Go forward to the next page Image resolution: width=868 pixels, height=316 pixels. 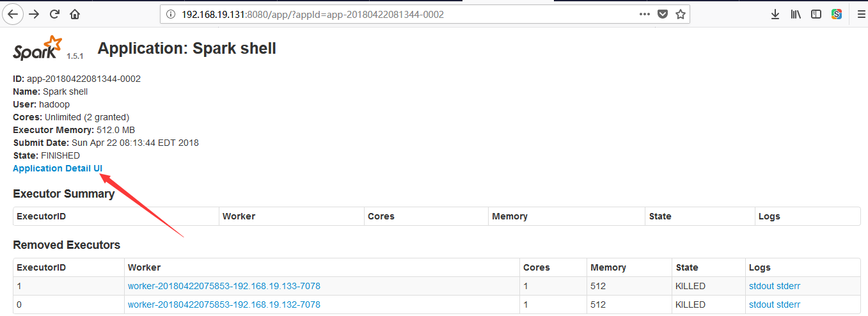[x=34, y=14]
